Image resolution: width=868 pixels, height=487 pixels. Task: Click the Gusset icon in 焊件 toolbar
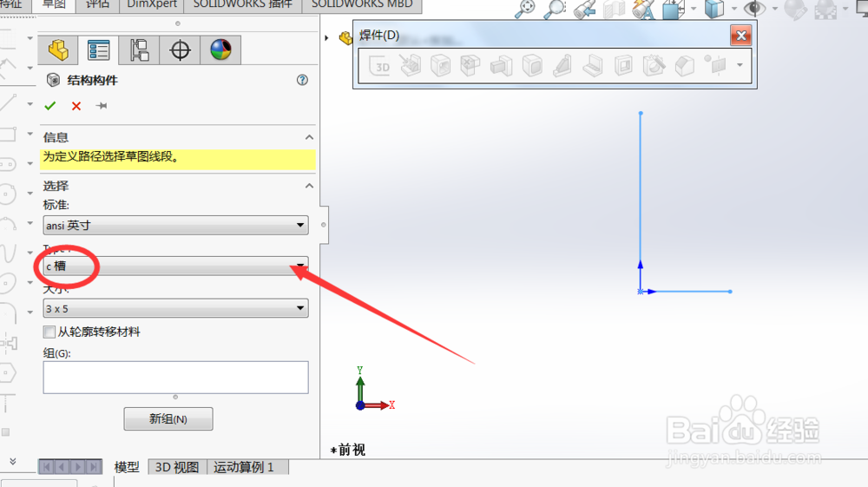[x=562, y=66]
